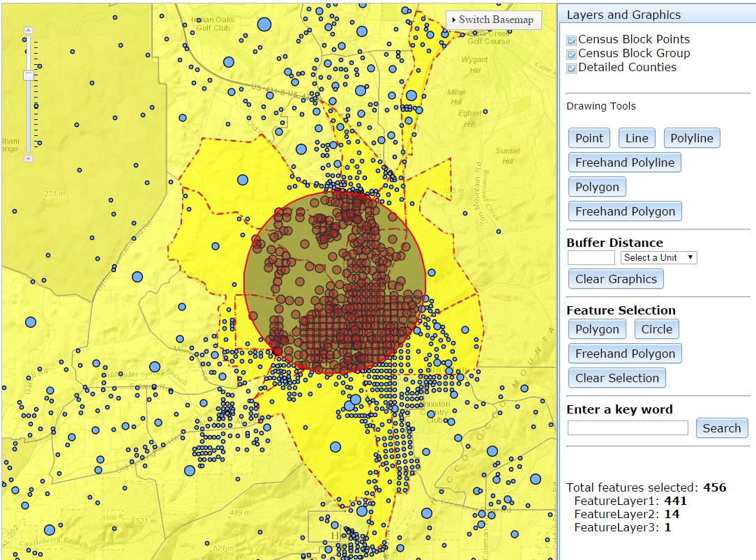The image size is (756, 560).
Task: Click the Wygant Hill map label
Action: [474, 65]
